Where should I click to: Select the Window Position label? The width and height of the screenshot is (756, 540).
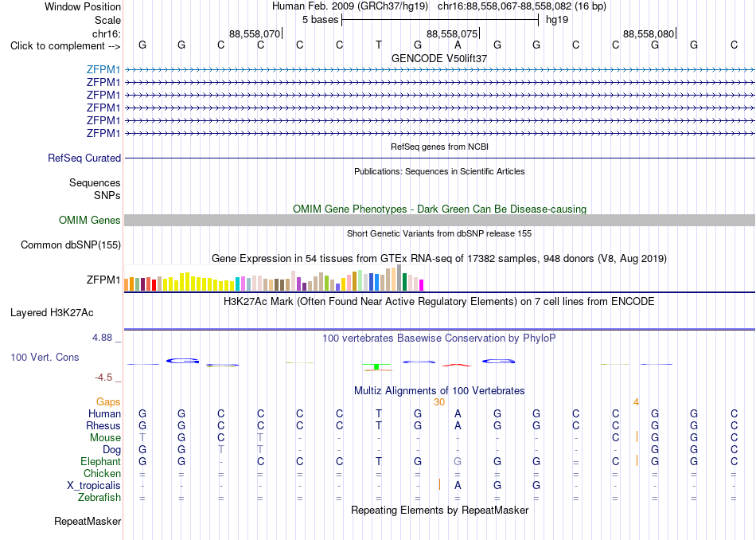(x=83, y=6)
